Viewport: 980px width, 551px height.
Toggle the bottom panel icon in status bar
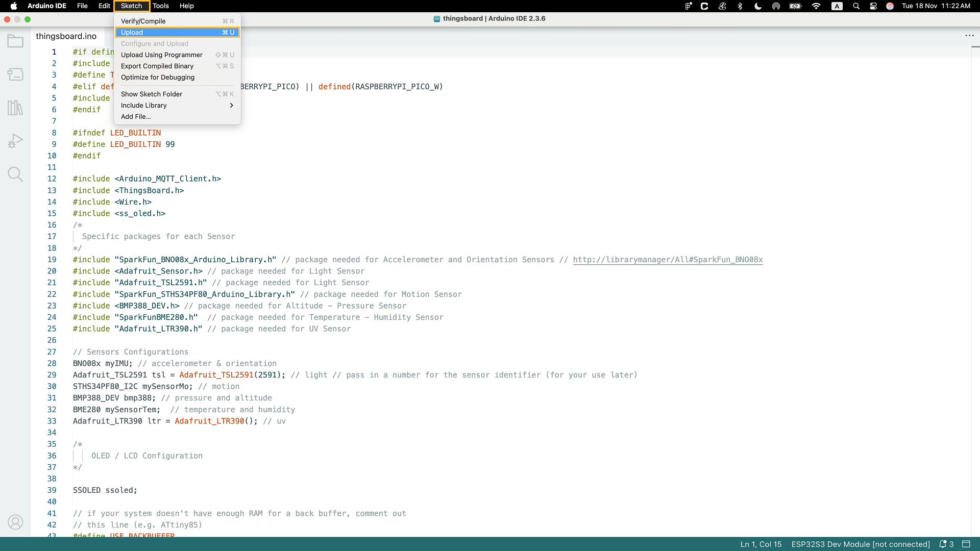click(x=966, y=544)
